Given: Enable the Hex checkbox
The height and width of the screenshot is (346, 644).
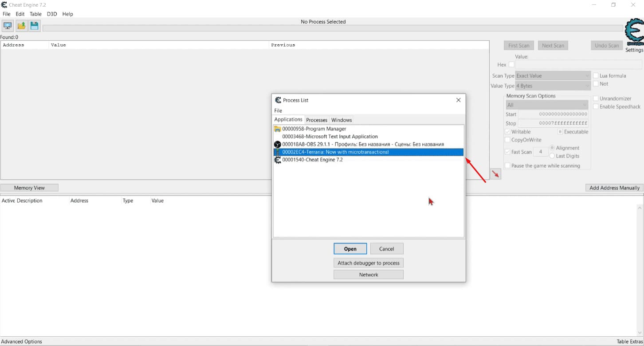Looking at the screenshot, I should click(511, 65).
